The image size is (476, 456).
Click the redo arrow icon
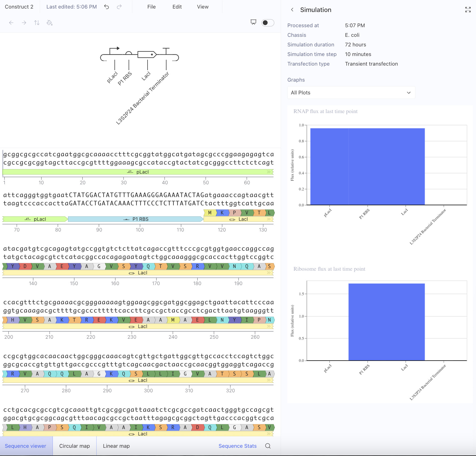tap(119, 7)
